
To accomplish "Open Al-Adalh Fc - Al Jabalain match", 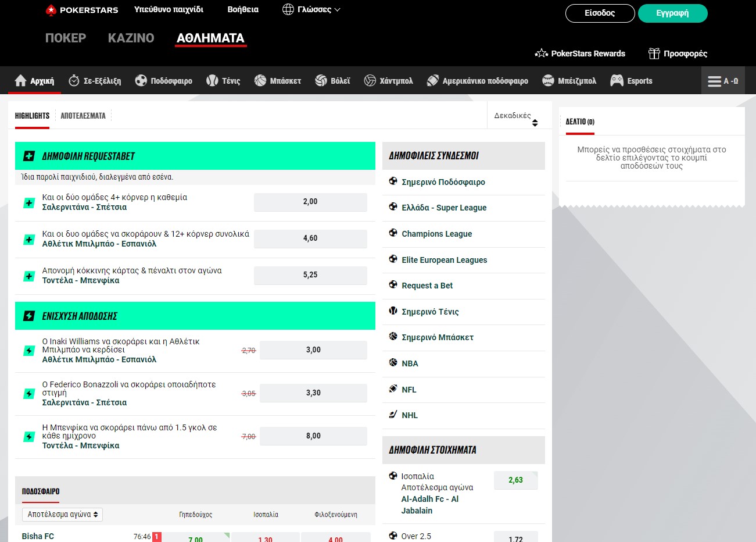I will (430, 505).
